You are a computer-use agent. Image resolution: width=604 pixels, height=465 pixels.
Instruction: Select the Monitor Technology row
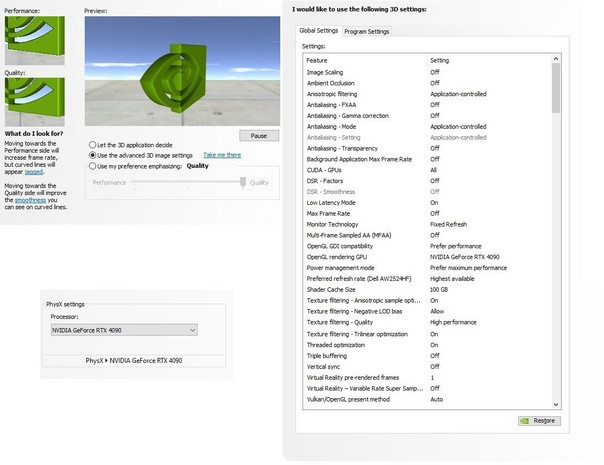pos(428,224)
